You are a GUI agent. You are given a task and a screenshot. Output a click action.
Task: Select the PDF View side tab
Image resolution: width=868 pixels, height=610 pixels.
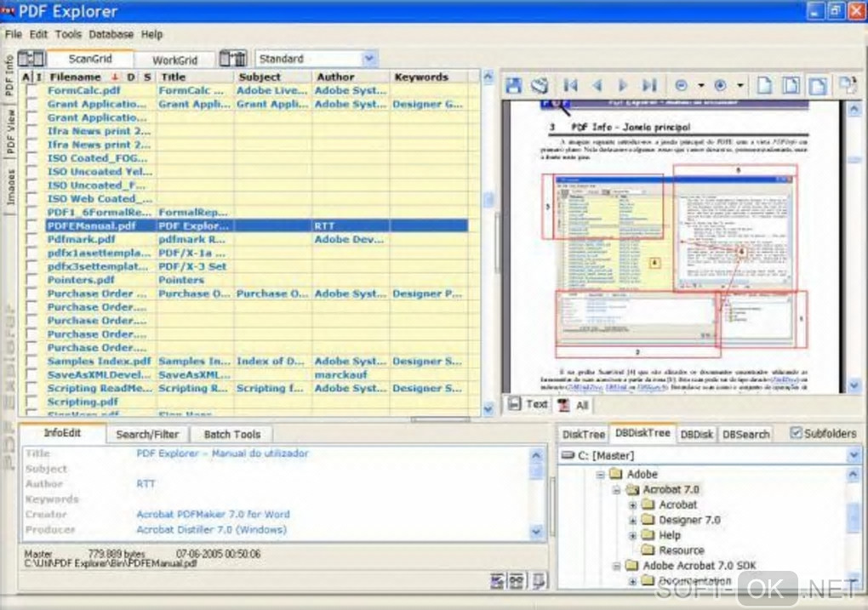[10, 131]
